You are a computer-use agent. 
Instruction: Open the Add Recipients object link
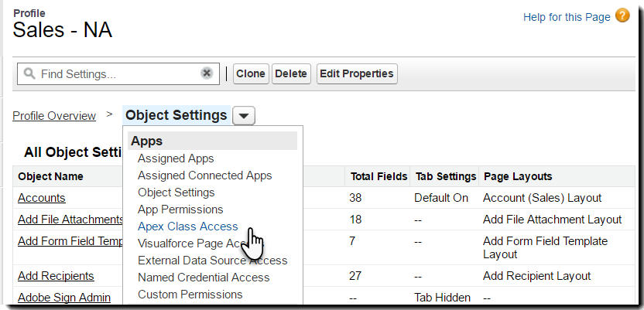point(56,276)
